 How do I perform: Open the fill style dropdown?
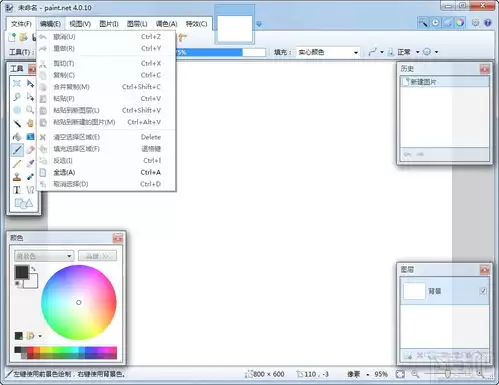pos(327,52)
